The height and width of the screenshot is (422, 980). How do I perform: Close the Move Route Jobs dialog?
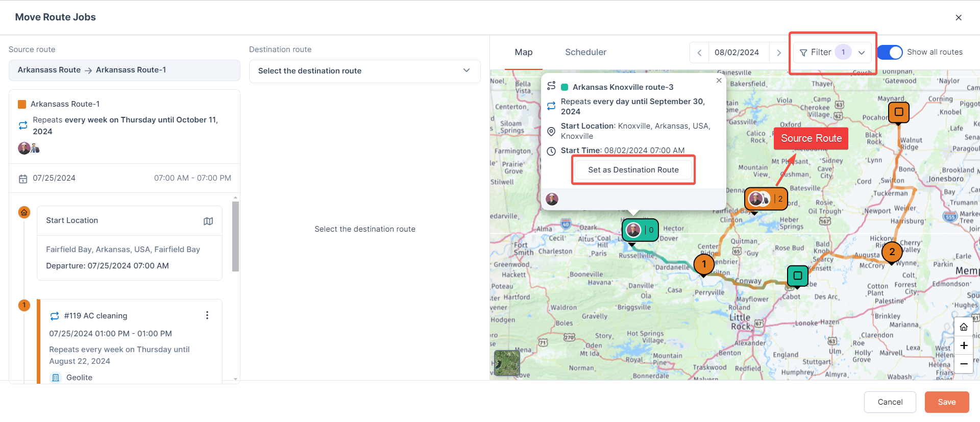(x=959, y=17)
